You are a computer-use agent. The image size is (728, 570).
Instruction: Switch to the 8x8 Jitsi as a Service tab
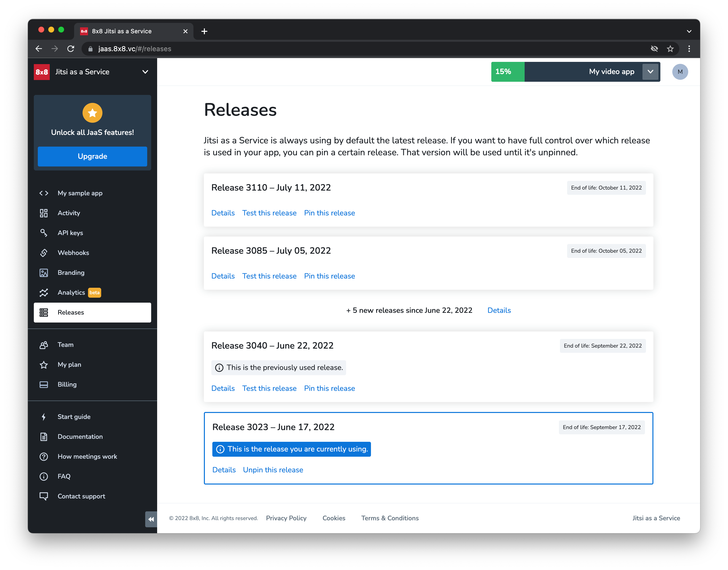122,31
